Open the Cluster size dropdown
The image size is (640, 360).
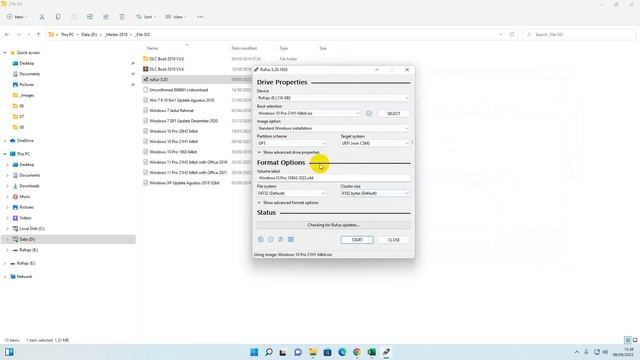[375, 193]
